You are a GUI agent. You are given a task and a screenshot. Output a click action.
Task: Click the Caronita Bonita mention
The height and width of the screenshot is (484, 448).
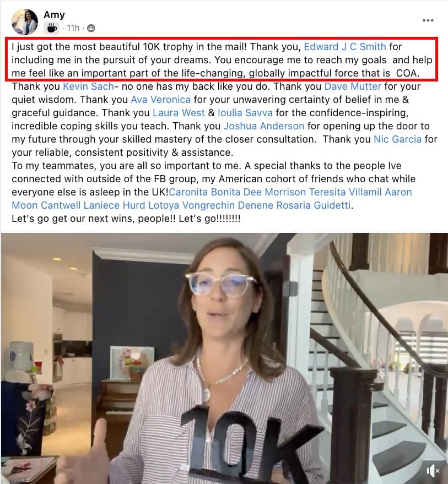coord(204,192)
